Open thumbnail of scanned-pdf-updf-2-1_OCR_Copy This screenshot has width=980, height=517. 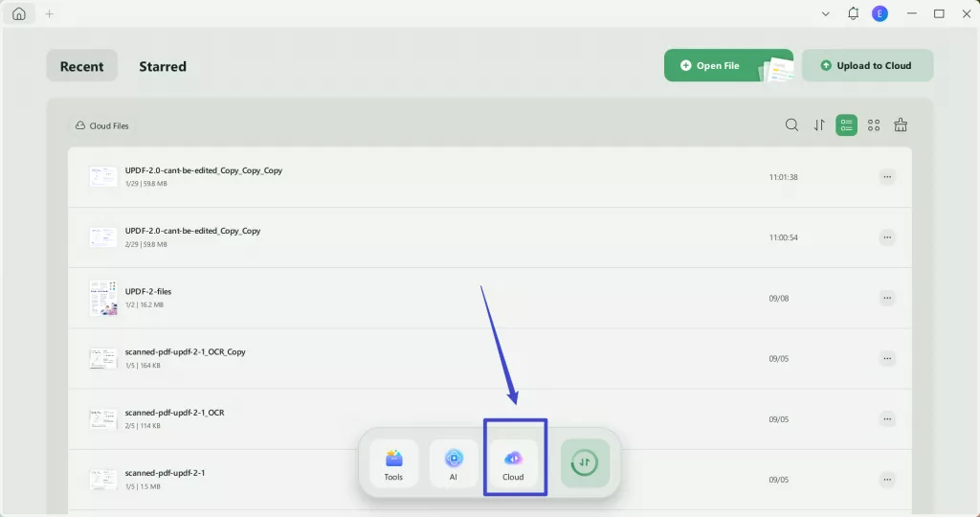coord(103,359)
